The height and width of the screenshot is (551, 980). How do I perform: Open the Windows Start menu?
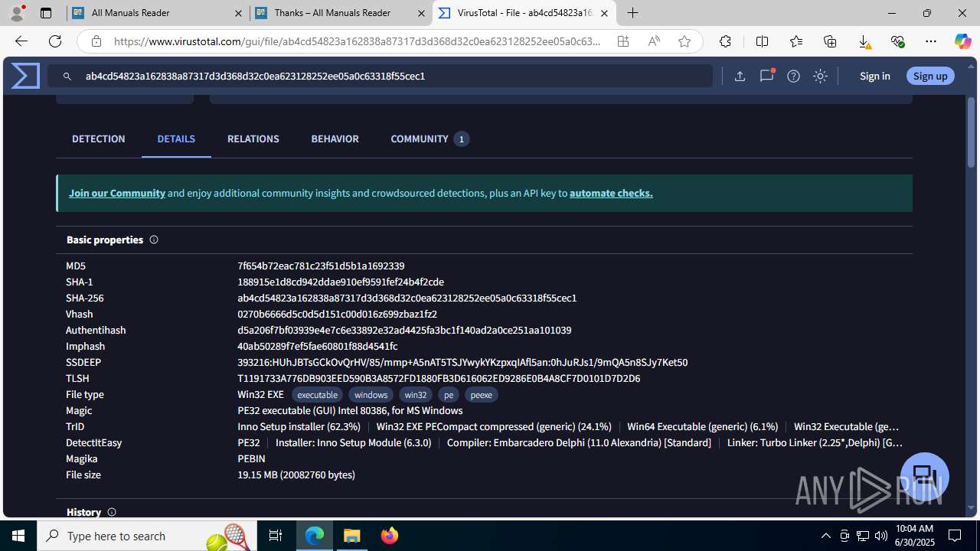click(x=18, y=536)
